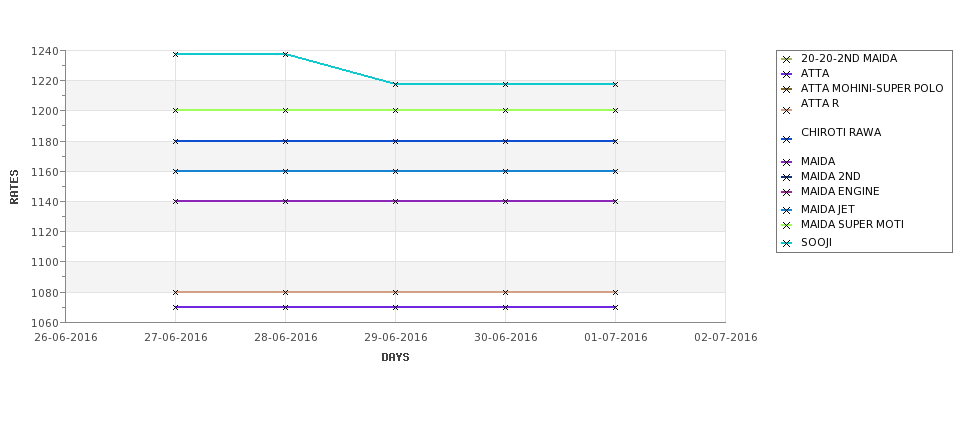The height and width of the screenshot is (429, 975).
Task: Click the MAIDA SUPER MOTI legend marker
Action: [787, 226]
